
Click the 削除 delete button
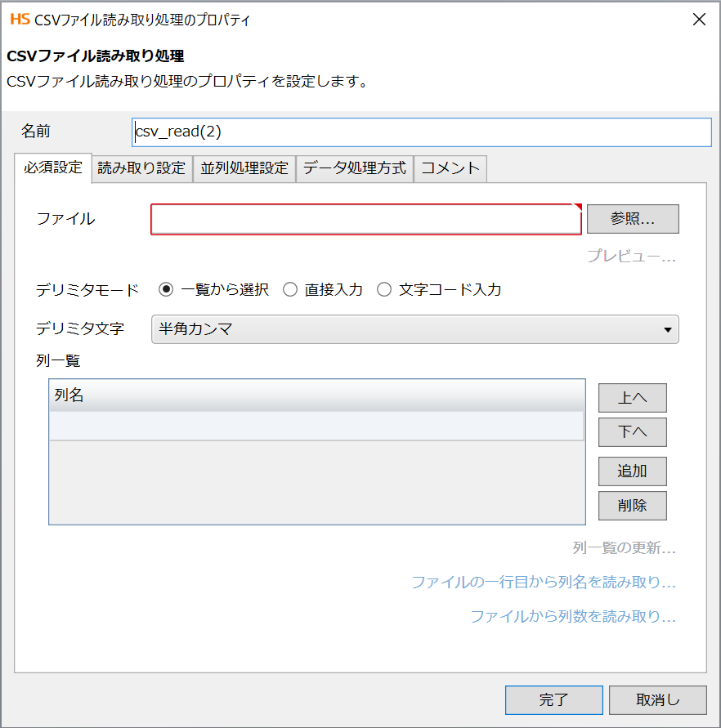click(632, 506)
